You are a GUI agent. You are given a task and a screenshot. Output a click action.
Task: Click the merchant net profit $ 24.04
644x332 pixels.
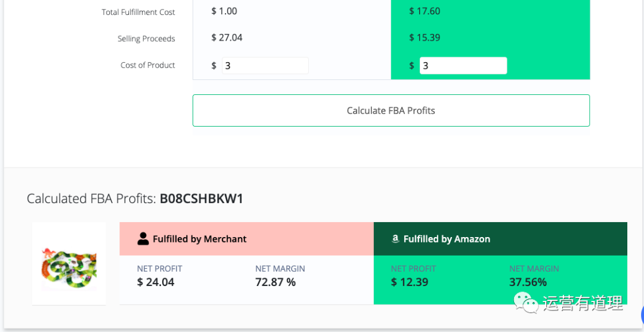pyautogui.click(x=156, y=282)
